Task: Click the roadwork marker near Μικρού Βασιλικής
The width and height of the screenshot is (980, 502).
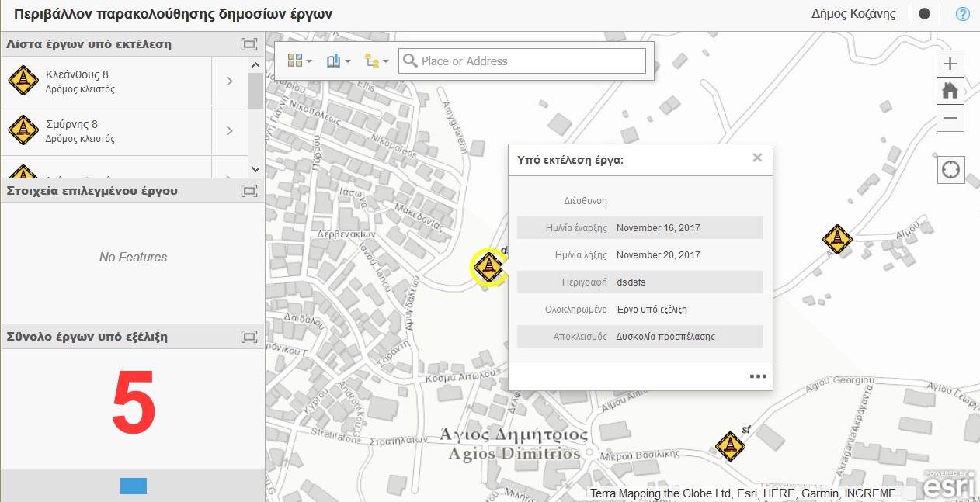Action: point(730,446)
